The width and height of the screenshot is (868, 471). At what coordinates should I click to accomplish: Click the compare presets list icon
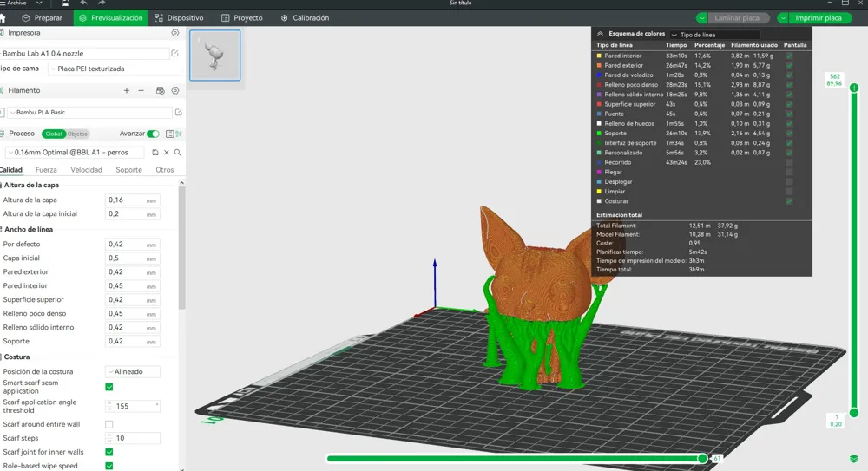(x=170, y=134)
